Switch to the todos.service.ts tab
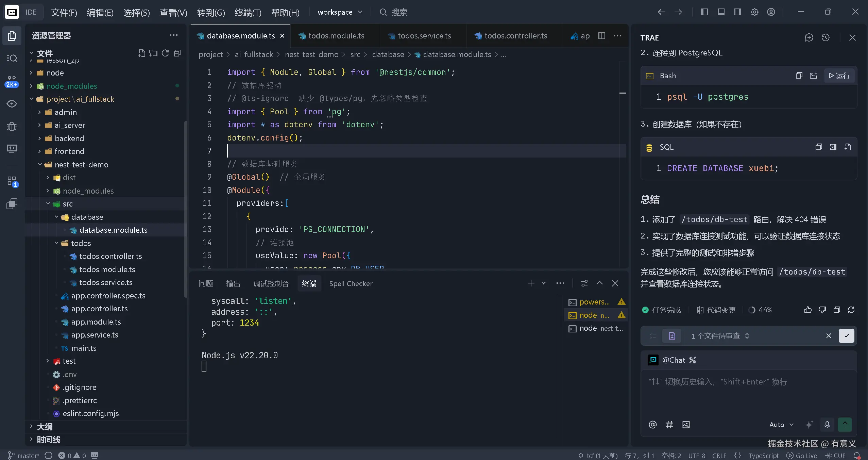 coord(424,36)
